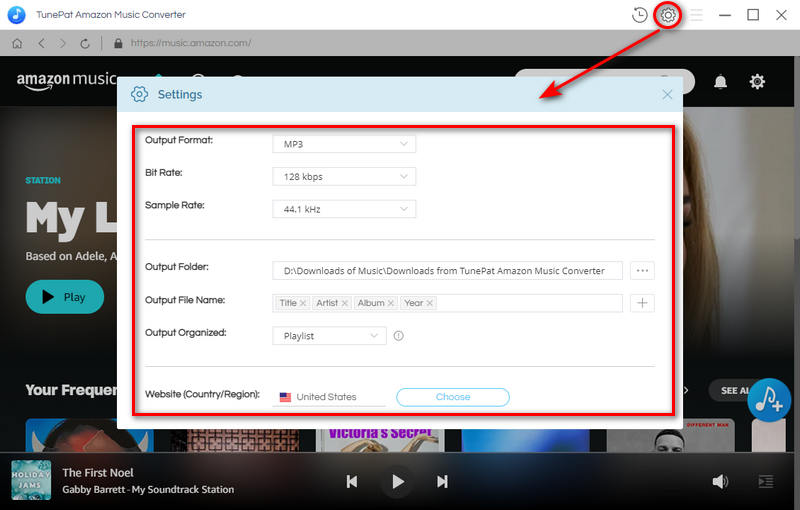Screen dimensions: 800x510
Task: Click the TunePat settings gear icon
Action: click(668, 15)
